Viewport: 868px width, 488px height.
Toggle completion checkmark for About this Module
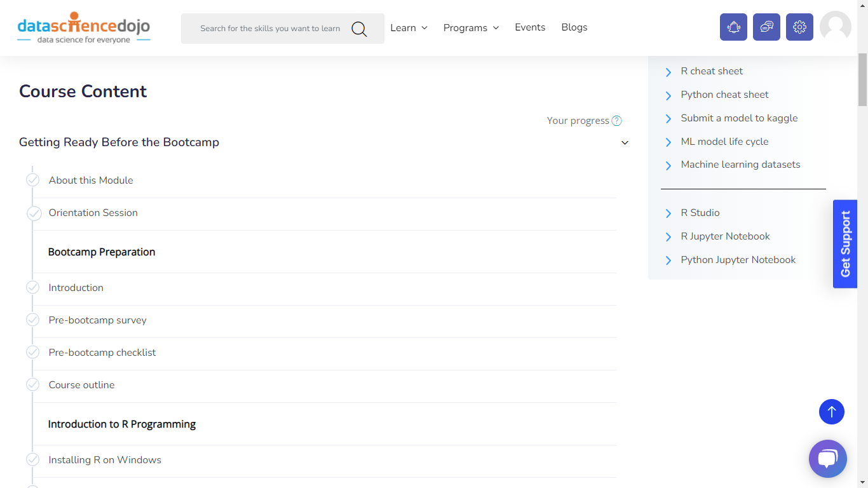(32, 180)
